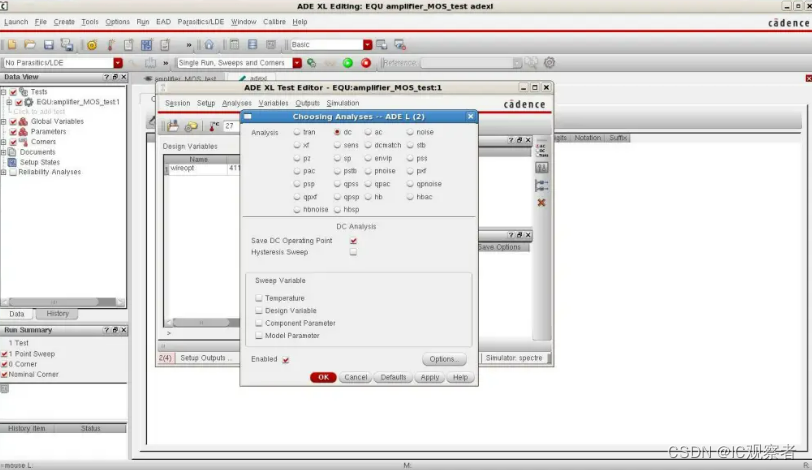The image size is (812, 470).
Task: Select the stb analysis radio button
Action: pos(410,145)
